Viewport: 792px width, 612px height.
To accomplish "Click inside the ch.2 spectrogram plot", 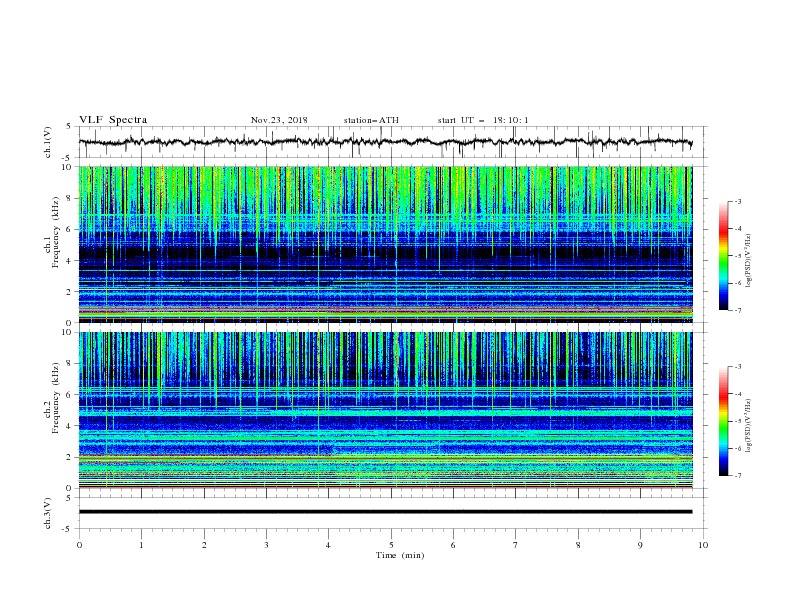I will coord(385,410).
